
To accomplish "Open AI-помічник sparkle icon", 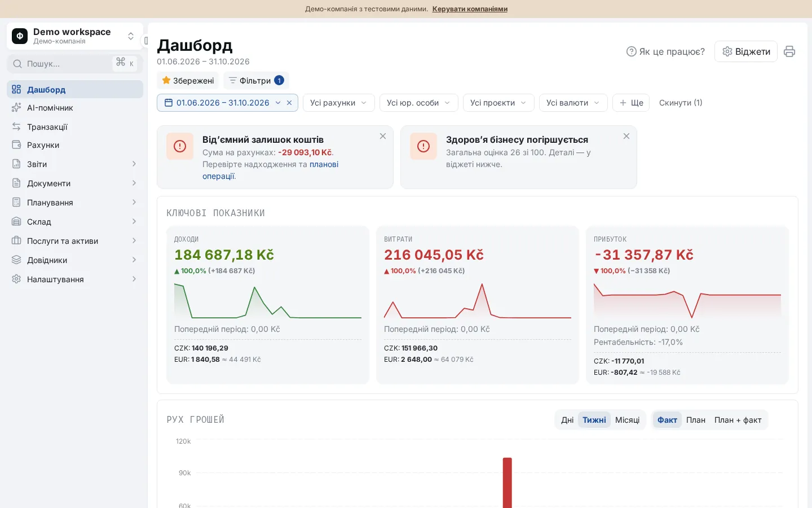I will click(x=16, y=107).
